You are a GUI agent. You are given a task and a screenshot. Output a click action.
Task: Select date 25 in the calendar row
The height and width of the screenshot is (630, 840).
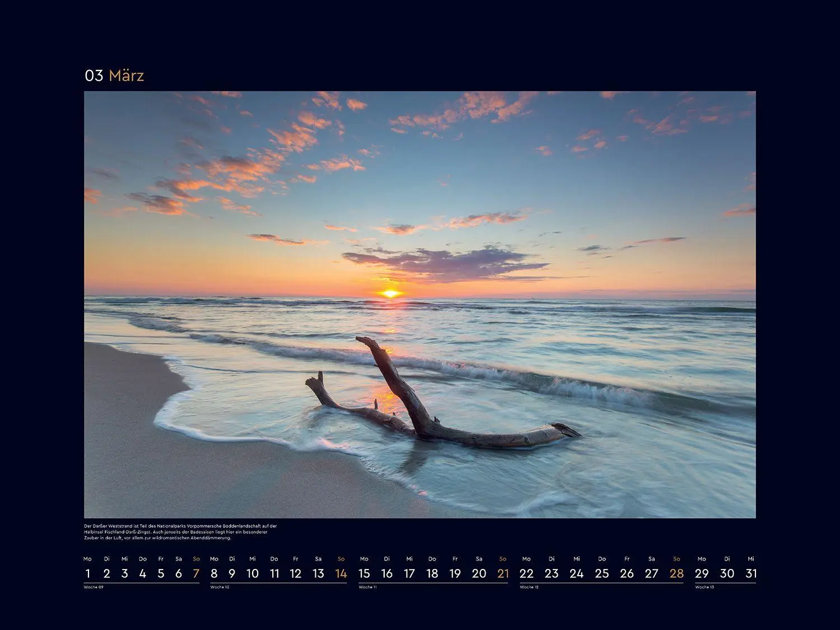pyautogui.click(x=602, y=573)
